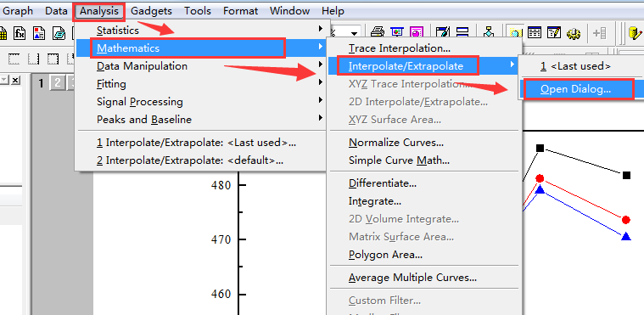Open the Results Log table icon

tap(534, 32)
